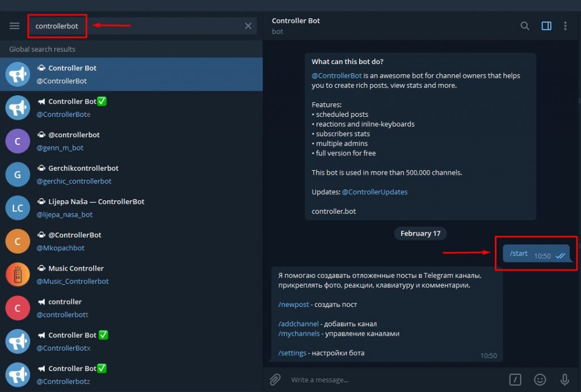Image resolution: width=581 pixels, height=392 pixels.
Task: Open the hamburger main menu
Action: pos(14,26)
